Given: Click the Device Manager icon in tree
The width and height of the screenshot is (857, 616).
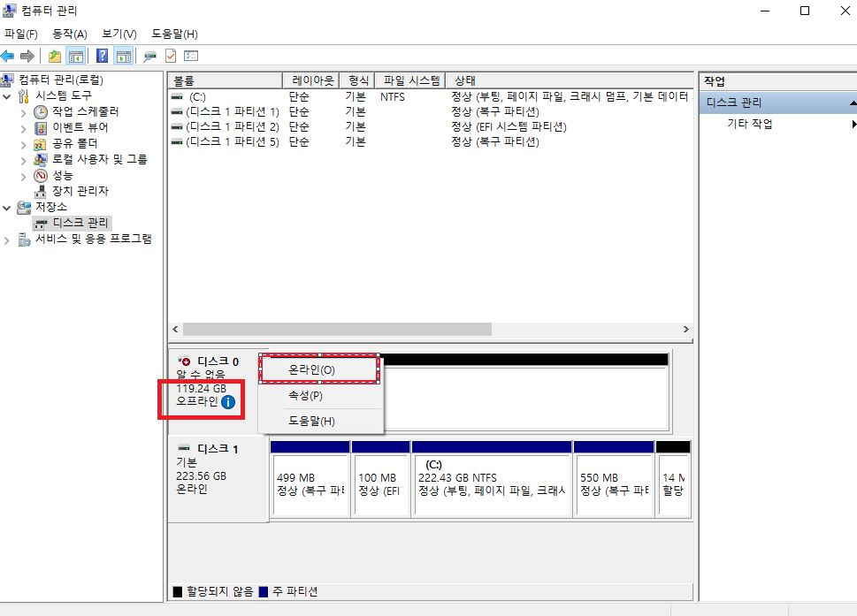Looking at the screenshot, I should (x=41, y=191).
